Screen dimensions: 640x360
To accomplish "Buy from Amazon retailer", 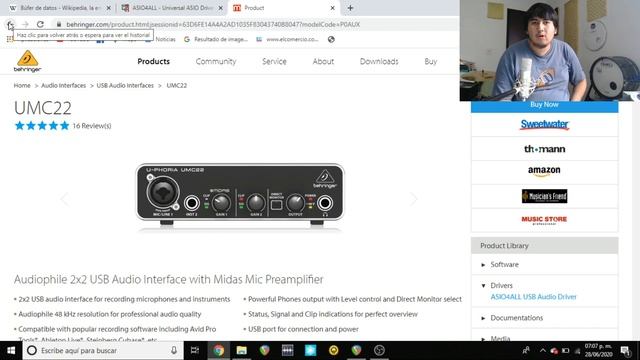I will [x=544, y=171].
